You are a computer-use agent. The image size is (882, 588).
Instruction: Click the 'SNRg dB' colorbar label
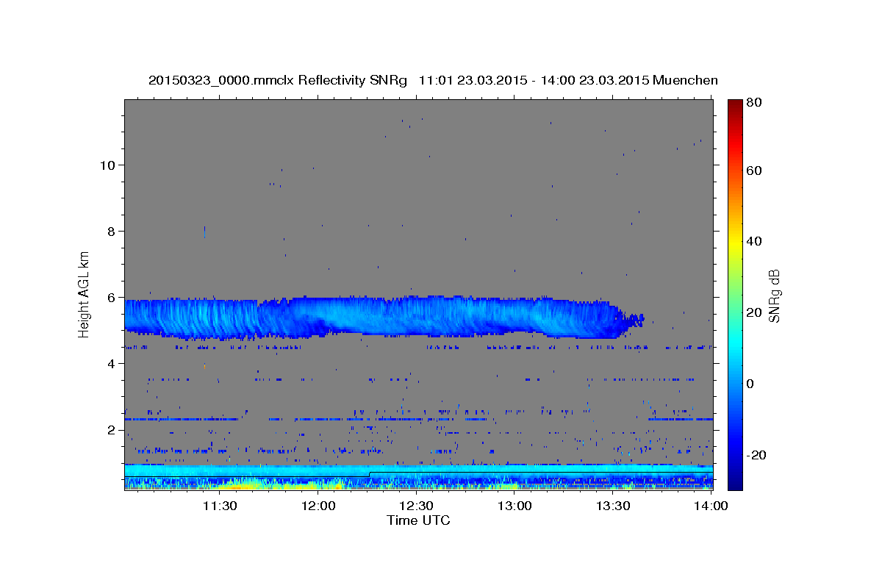[773, 295]
